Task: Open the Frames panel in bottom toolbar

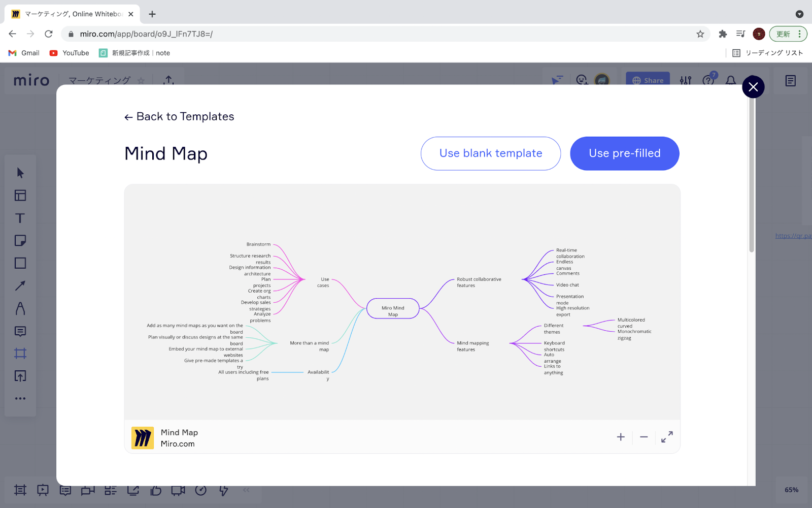Action: point(20,490)
